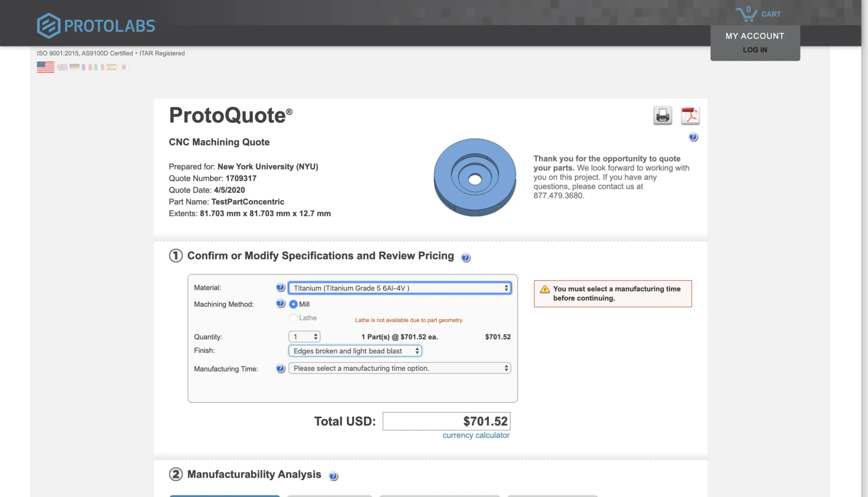This screenshot has width=868, height=497.
Task: Click the blue part preview thumbnail
Action: (475, 177)
